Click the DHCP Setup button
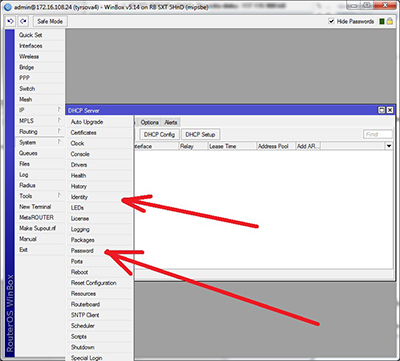 [x=200, y=135]
